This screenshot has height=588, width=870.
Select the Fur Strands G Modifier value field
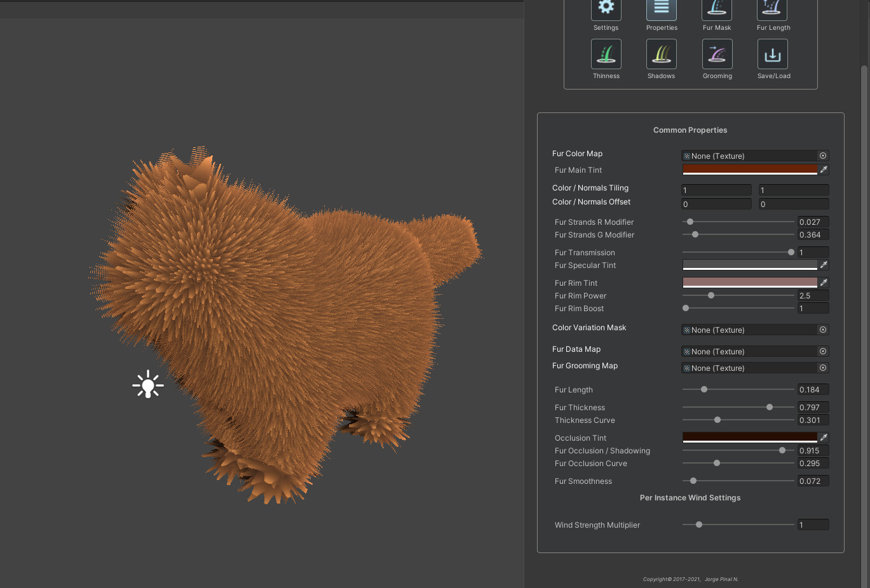[x=813, y=234]
